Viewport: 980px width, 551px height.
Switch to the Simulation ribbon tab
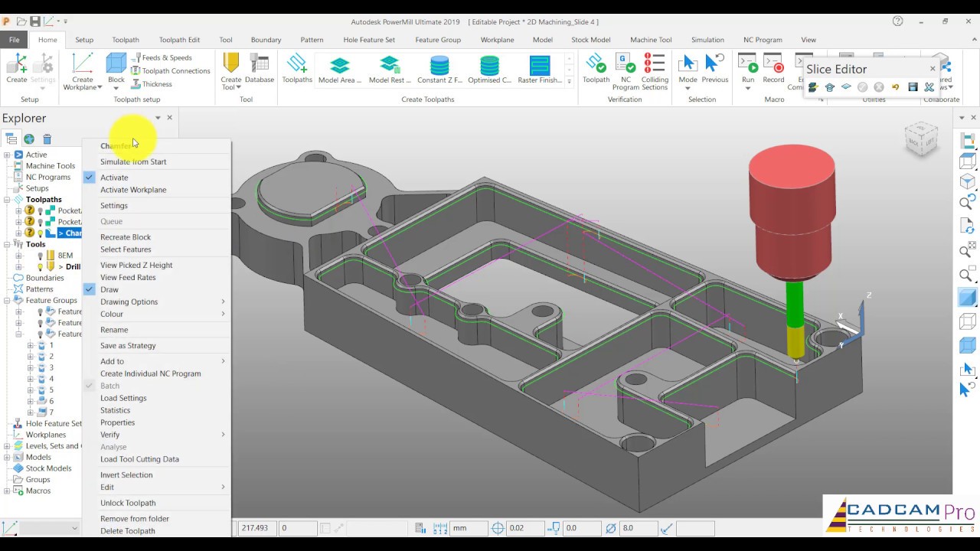pos(707,40)
